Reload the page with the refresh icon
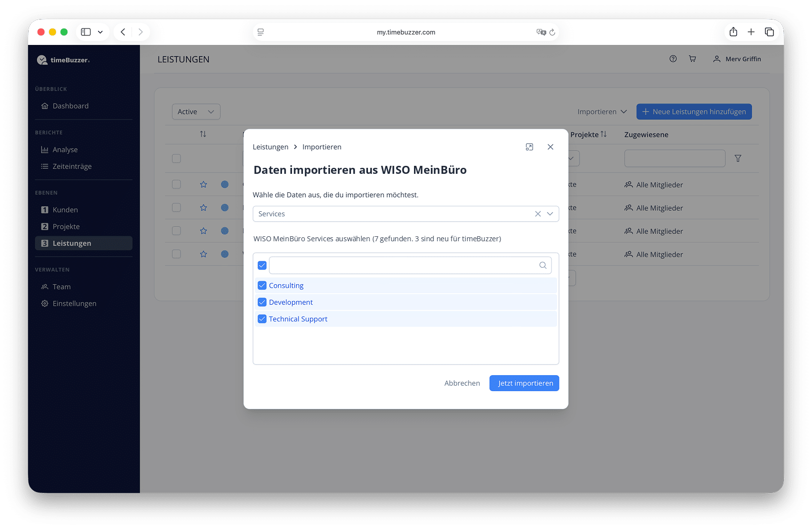 point(552,32)
